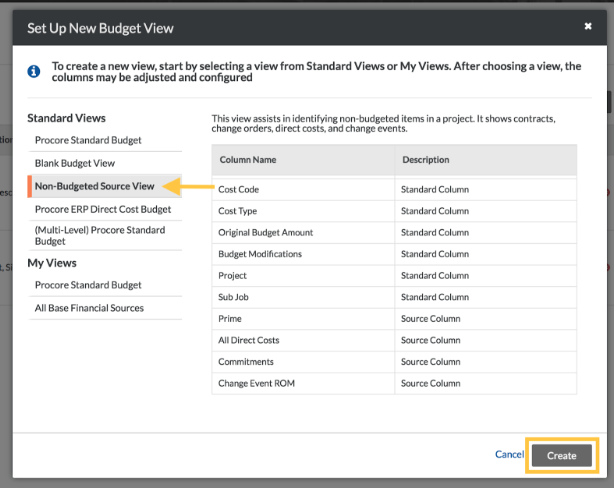Screen dimensions: 614x488
Task: Select Procore ERP Direct Cost Budget view
Action: coord(105,209)
